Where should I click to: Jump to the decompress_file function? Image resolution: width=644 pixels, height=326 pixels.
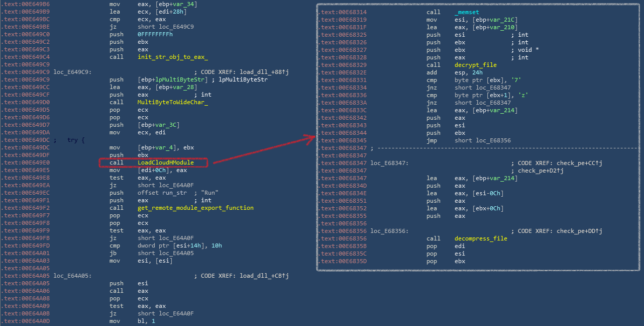point(481,238)
